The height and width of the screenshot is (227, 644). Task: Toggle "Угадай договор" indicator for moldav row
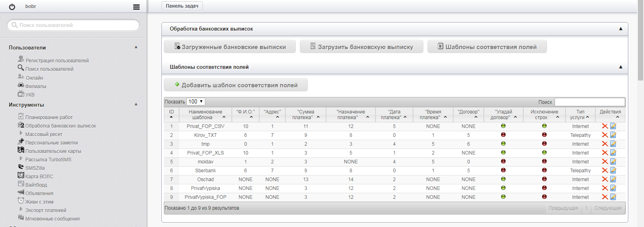[503, 161]
